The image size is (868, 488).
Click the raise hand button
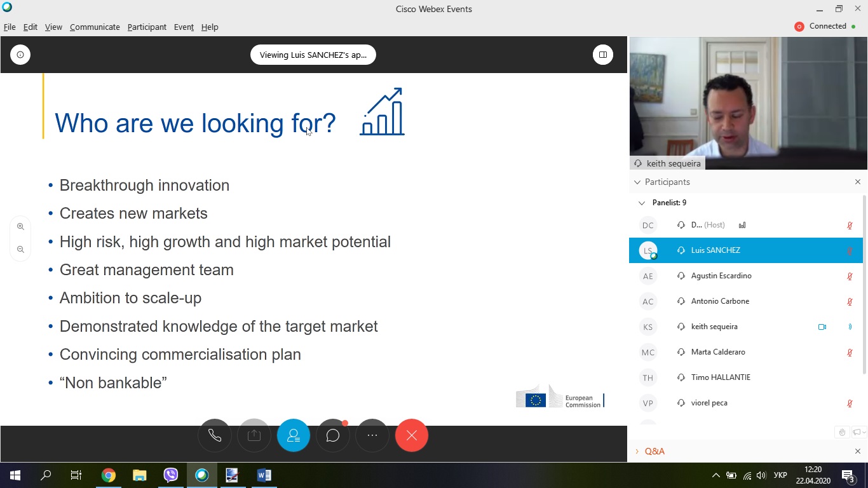click(842, 432)
